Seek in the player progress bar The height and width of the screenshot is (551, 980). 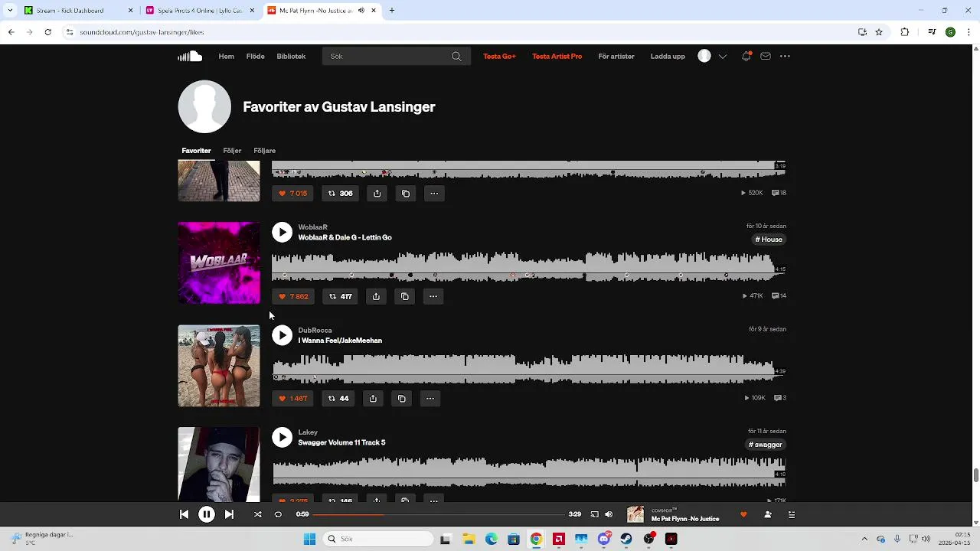pos(439,514)
